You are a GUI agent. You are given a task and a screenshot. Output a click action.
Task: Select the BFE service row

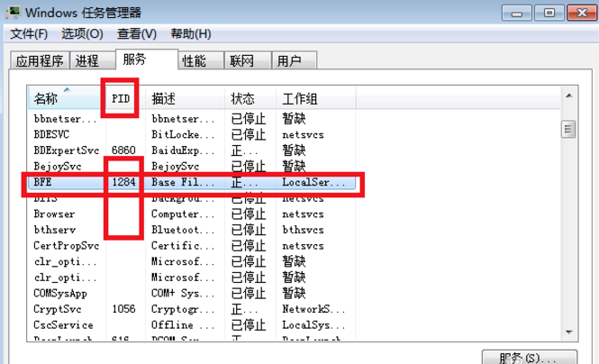pos(192,182)
